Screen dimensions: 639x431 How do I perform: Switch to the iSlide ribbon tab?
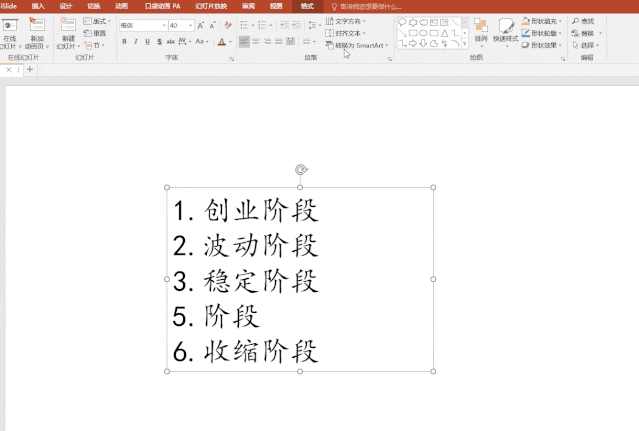click(9, 6)
